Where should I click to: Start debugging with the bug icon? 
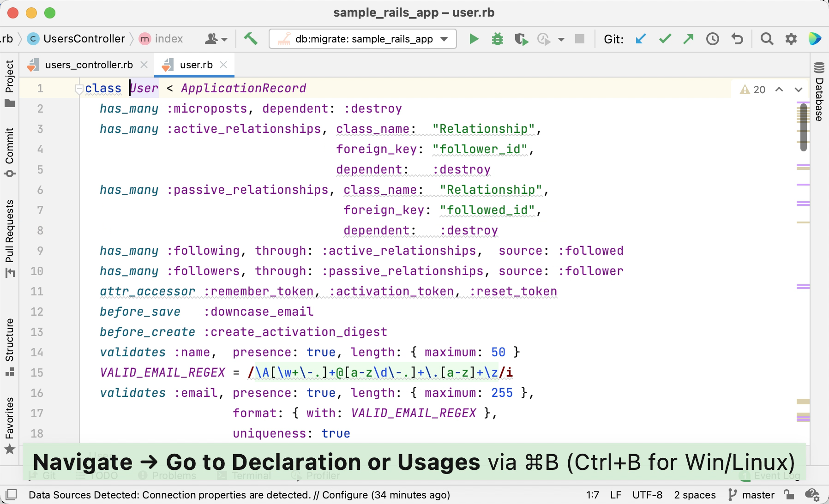tap(497, 39)
